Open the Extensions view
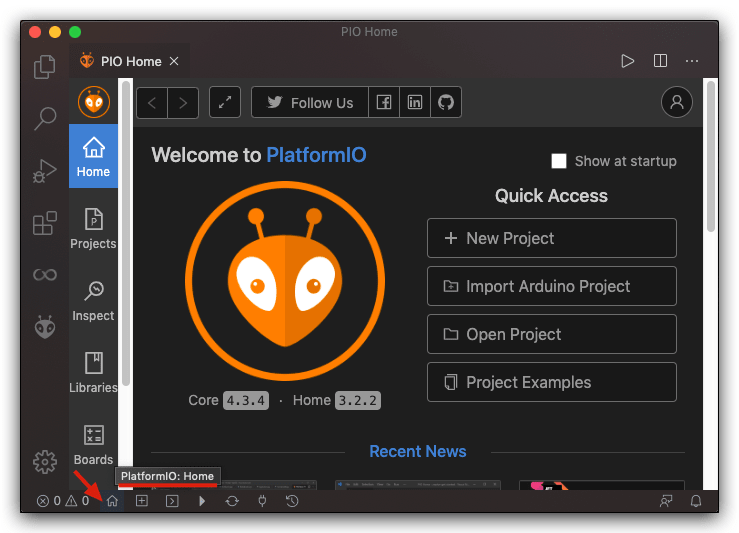739x533 pixels. (x=45, y=223)
